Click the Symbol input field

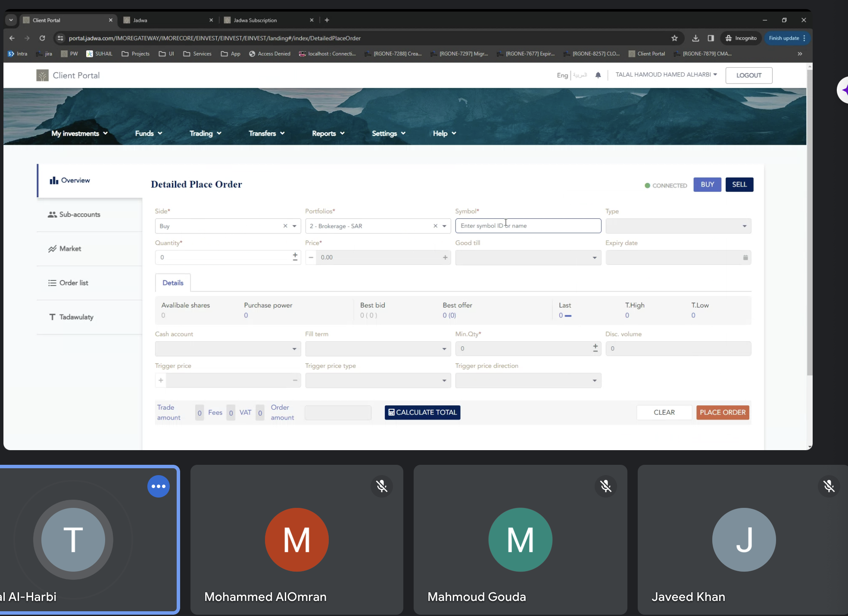(527, 226)
